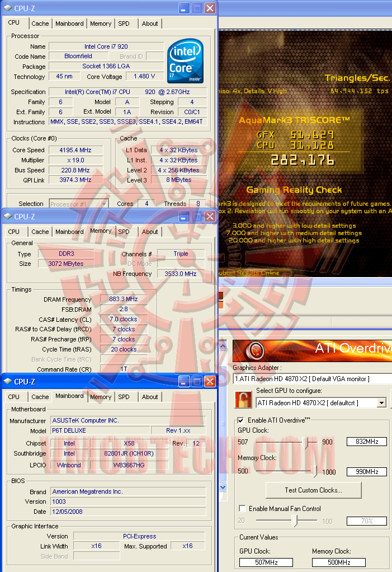The image size is (392, 572).
Task: Click the Current GPU Clock 507MHz box
Action: pos(266,562)
